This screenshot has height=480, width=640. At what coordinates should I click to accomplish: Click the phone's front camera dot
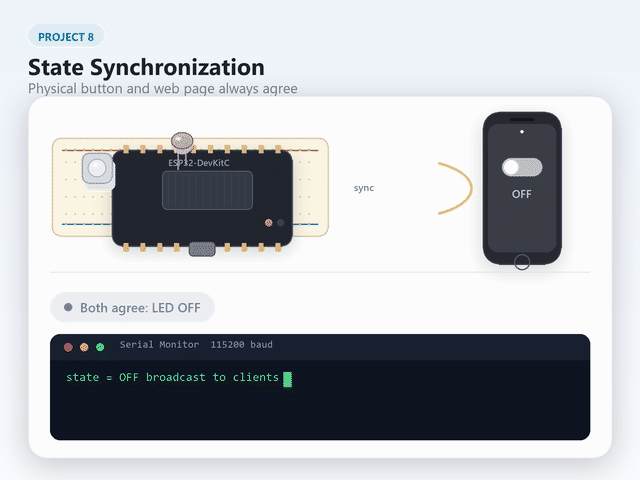[x=522, y=132]
